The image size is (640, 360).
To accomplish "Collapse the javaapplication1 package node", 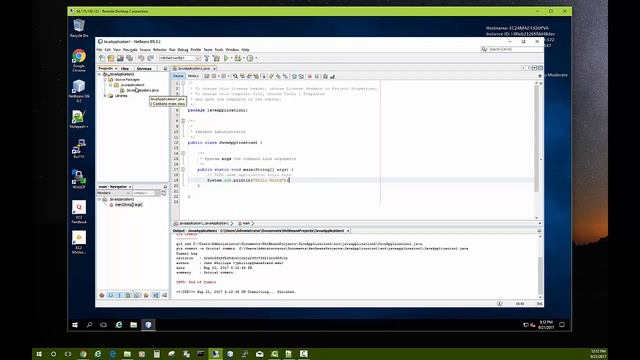I will pos(111,85).
